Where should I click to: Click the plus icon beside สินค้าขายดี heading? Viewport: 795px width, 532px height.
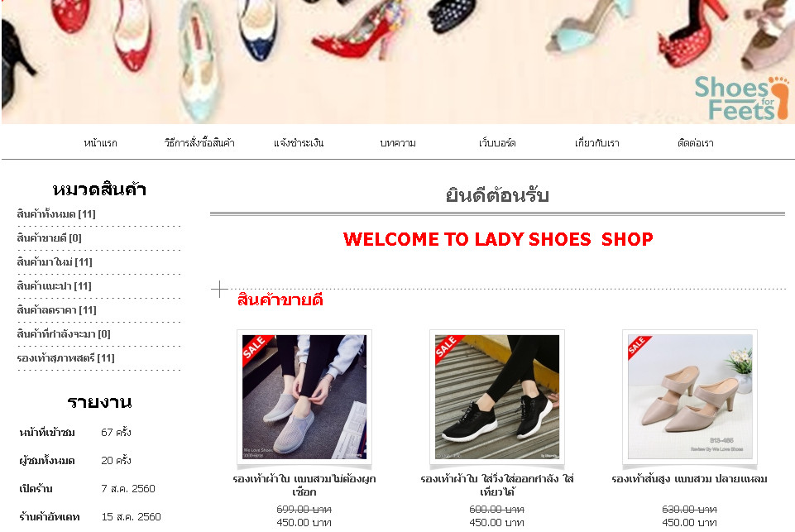click(x=219, y=289)
